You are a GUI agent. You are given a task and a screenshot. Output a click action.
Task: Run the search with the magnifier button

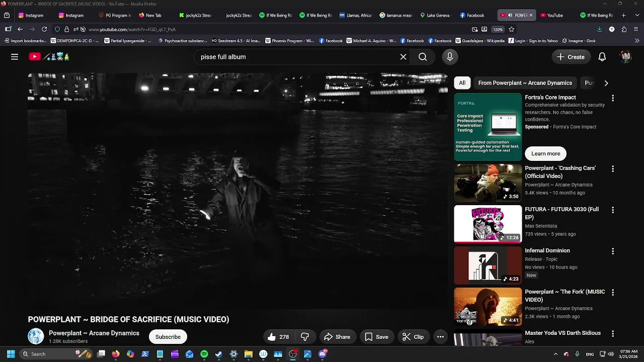[423, 57]
